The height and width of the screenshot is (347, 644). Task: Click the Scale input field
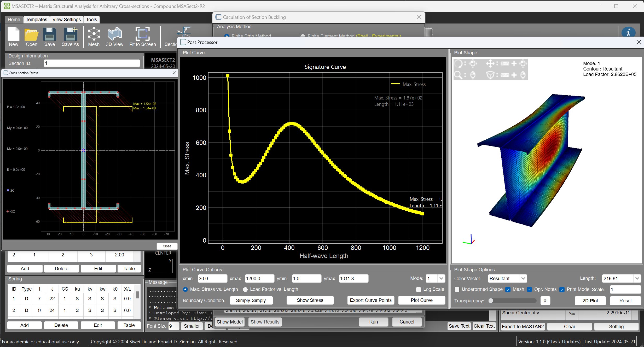pyautogui.click(x=625, y=289)
